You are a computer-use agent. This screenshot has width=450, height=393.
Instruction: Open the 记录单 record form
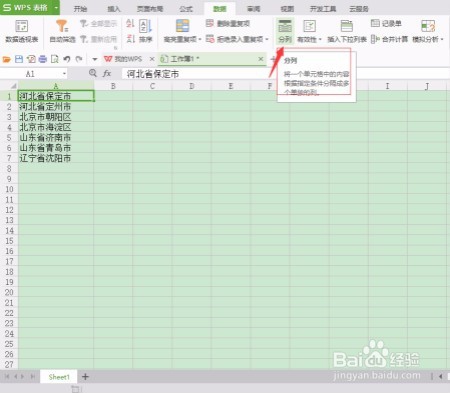(x=386, y=23)
